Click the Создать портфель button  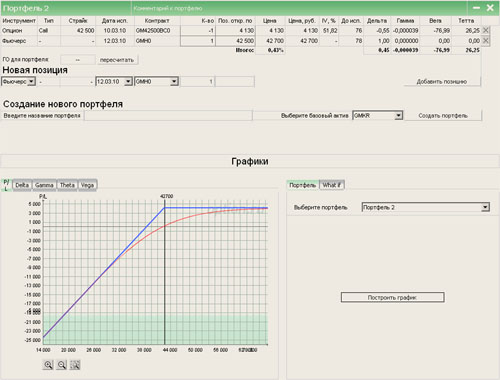pos(443,116)
